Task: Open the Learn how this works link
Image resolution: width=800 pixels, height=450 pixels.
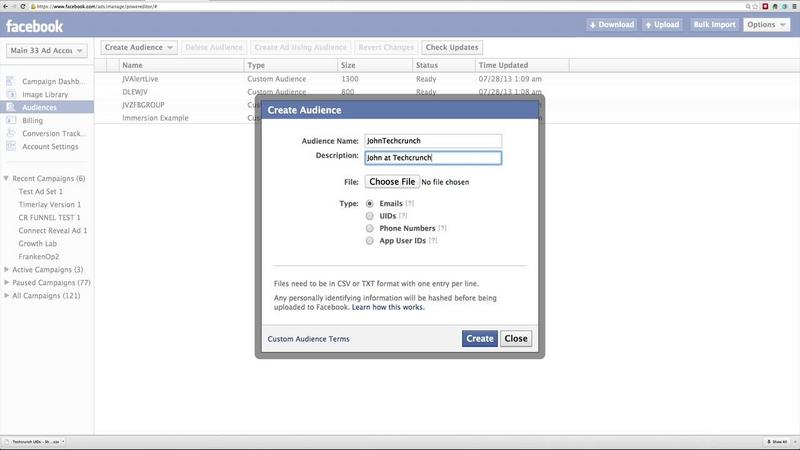Action: coord(388,307)
